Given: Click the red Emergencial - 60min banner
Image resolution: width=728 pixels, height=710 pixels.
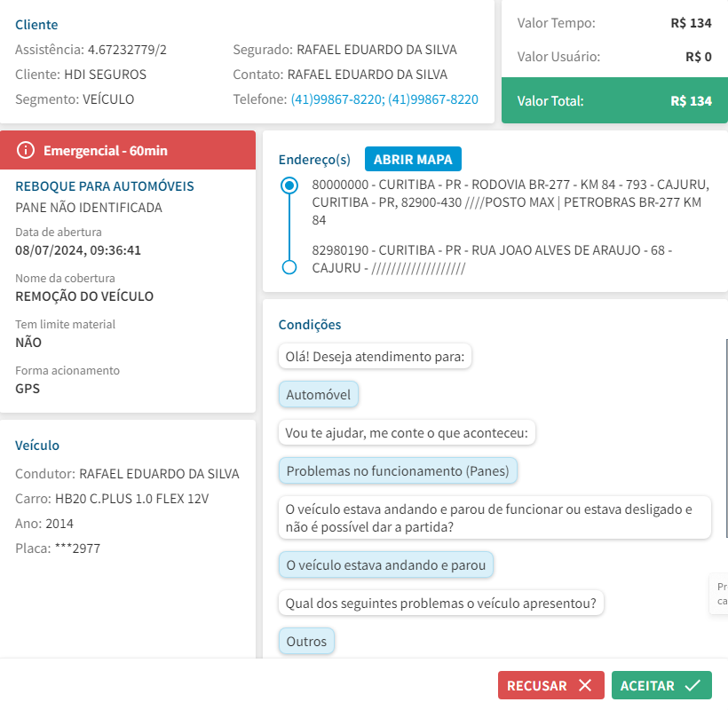Looking at the screenshot, I should (x=128, y=150).
